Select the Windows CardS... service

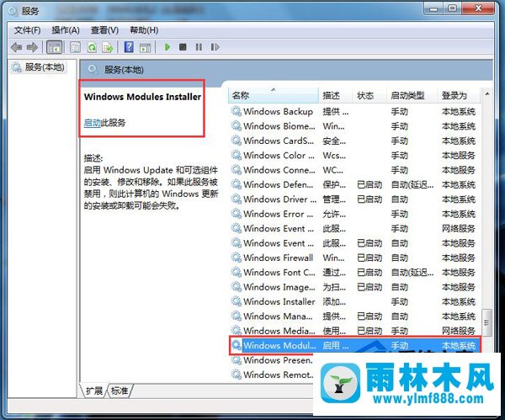354,141
